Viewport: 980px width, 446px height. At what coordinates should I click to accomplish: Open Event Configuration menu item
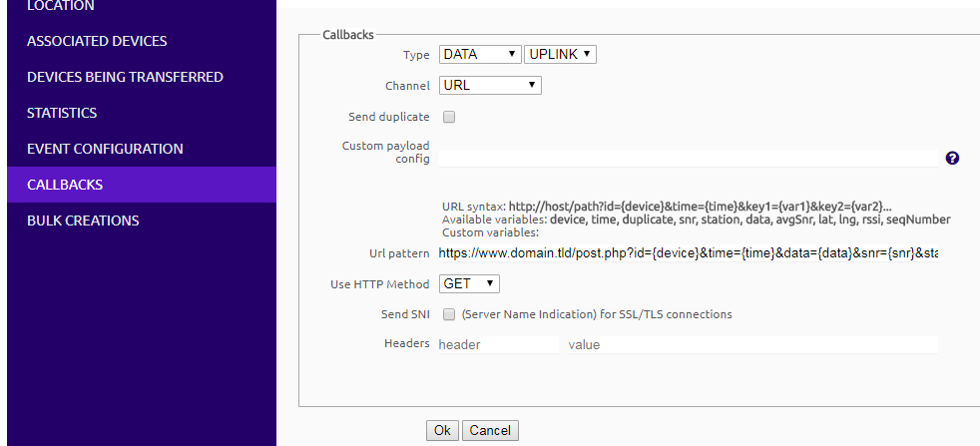tap(105, 149)
